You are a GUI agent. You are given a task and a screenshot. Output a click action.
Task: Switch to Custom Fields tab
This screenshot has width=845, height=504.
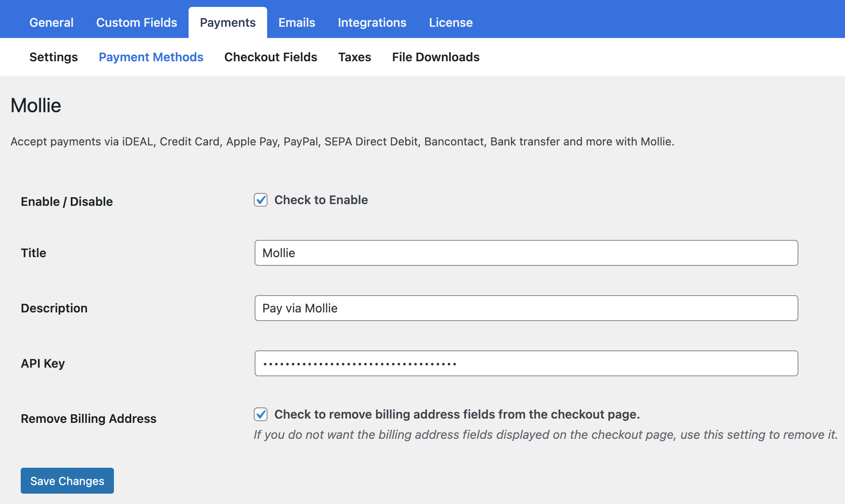pyautogui.click(x=136, y=22)
